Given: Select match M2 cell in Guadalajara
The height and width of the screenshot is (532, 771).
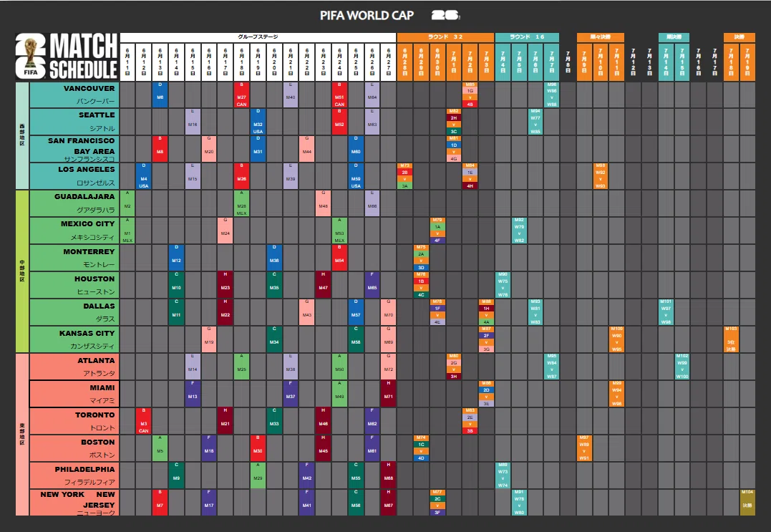Looking at the screenshot, I should click(127, 203).
